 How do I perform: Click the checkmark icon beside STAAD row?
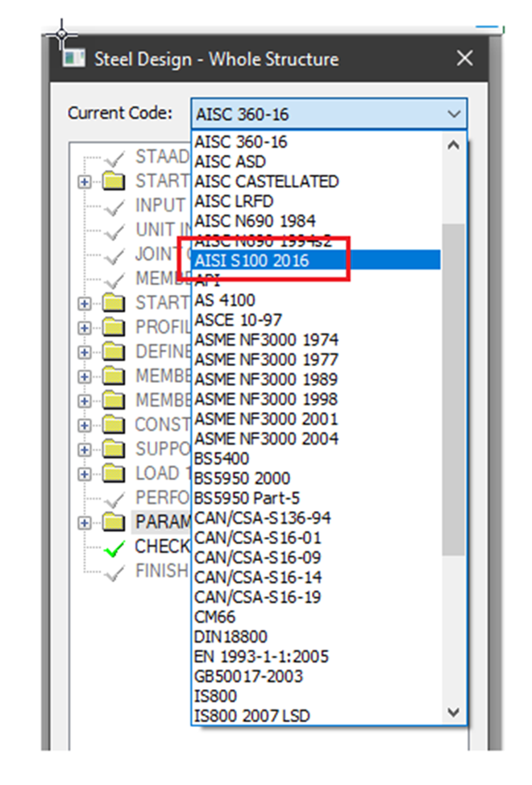114,160
